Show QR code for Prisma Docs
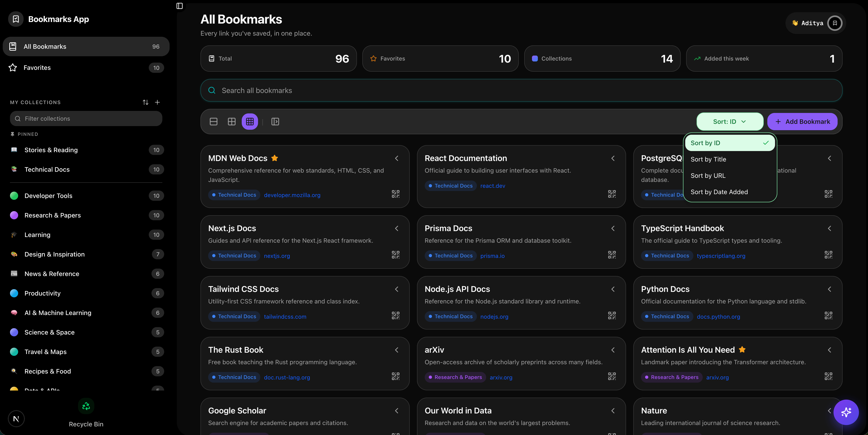Viewport: 868px width, 435px height. coord(612,254)
